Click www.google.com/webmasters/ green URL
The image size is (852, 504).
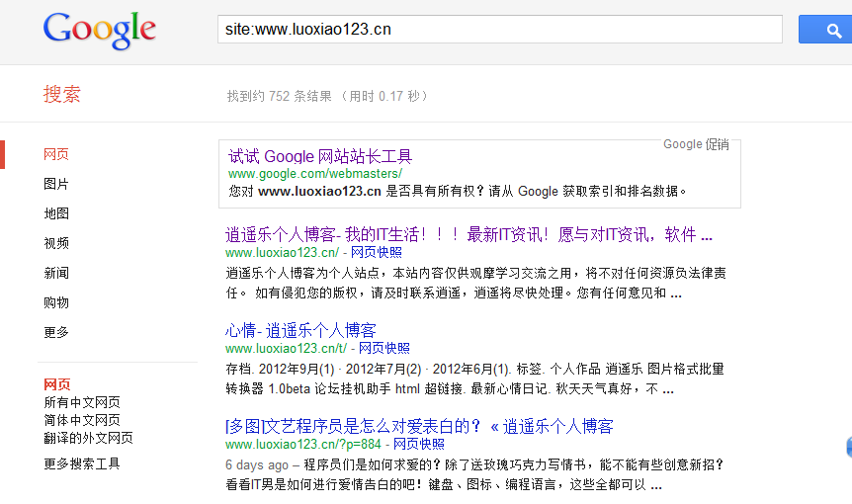click(x=315, y=174)
